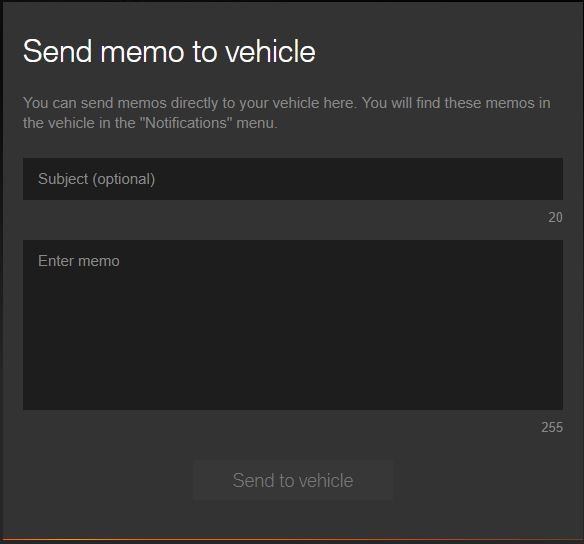Click the orange divider line at the bottom

[x=292, y=539]
